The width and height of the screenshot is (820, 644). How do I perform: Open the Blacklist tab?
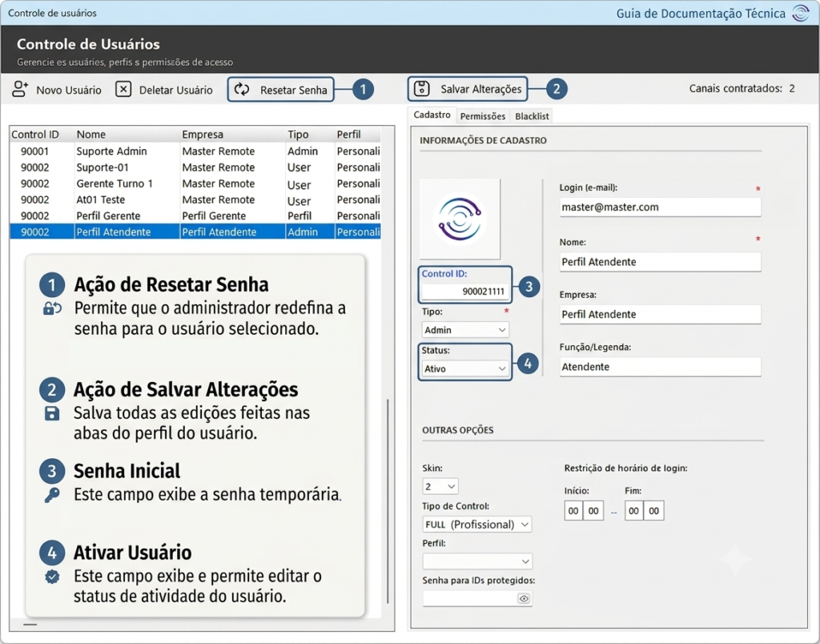pyautogui.click(x=532, y=116)
